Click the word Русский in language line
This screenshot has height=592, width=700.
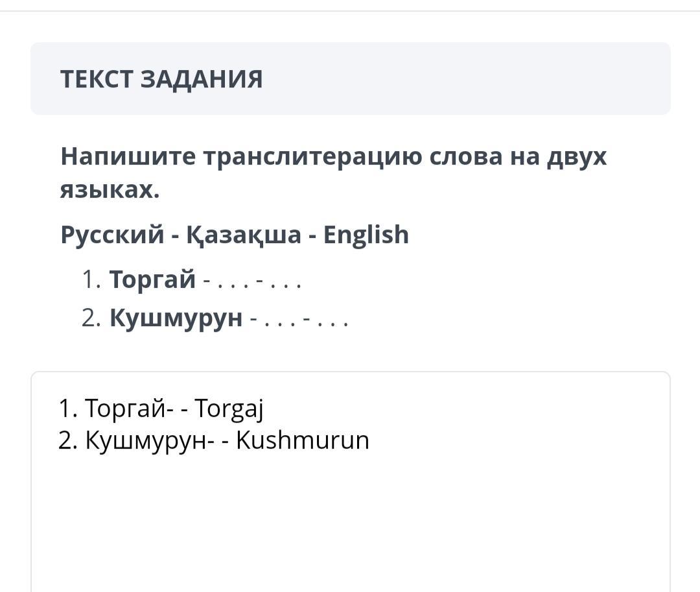pyautogui.click(x=113, y=235)
